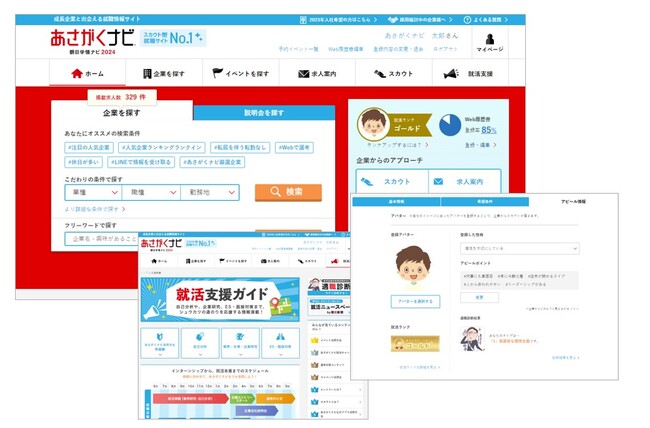Select the #LINEで情報を受け取る tag
Image resolution: width=650 pixels, height=428 pixels.
click(141, 162)
